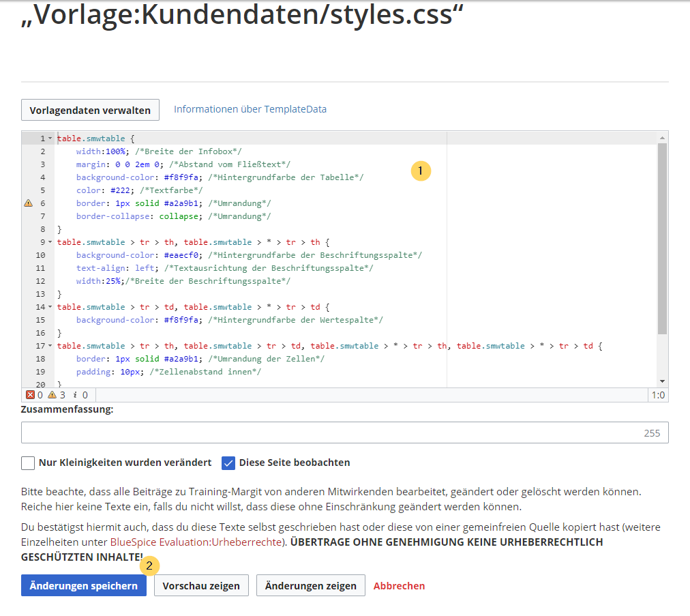Screen dimensions: 690x616
Task: Collapse the code block at line 17
Action: click(x=50, y=346)
